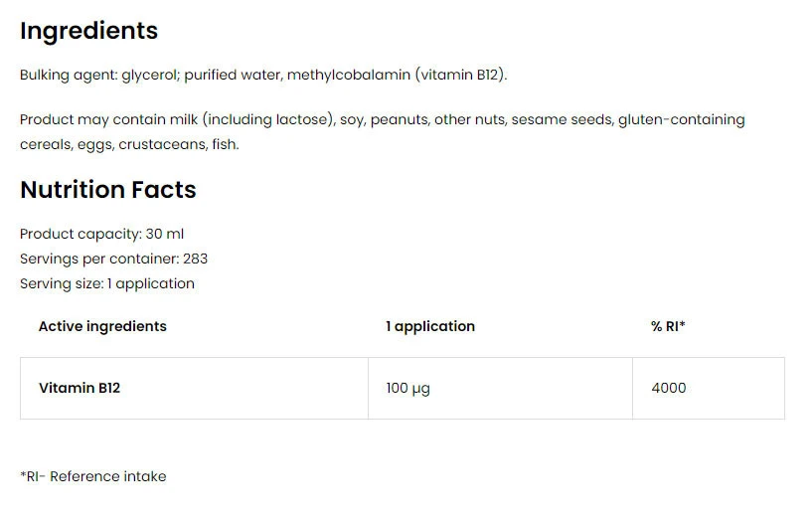Click '(vitamin B12)' in the ingredients line
This screenshot has width=812, height=523.
460,75
